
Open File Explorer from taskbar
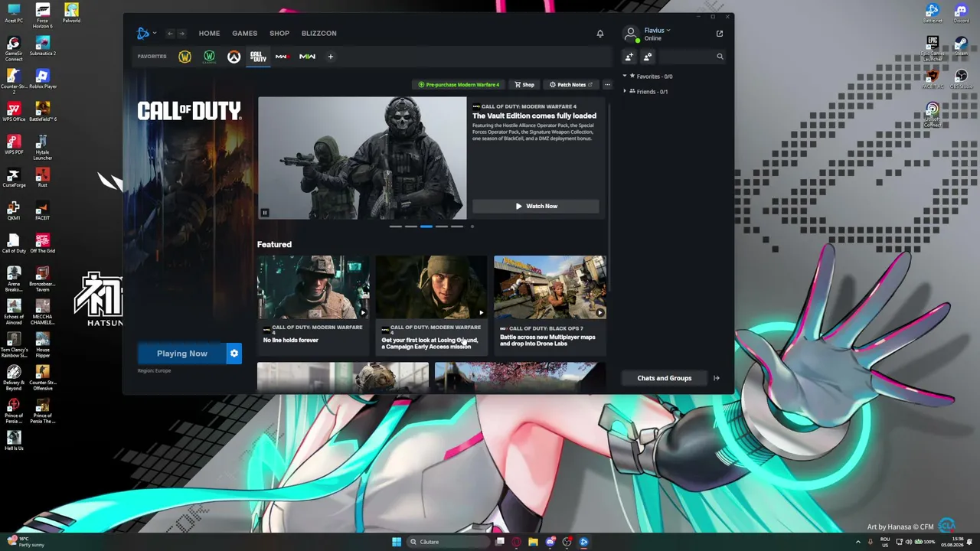[533, 542]
